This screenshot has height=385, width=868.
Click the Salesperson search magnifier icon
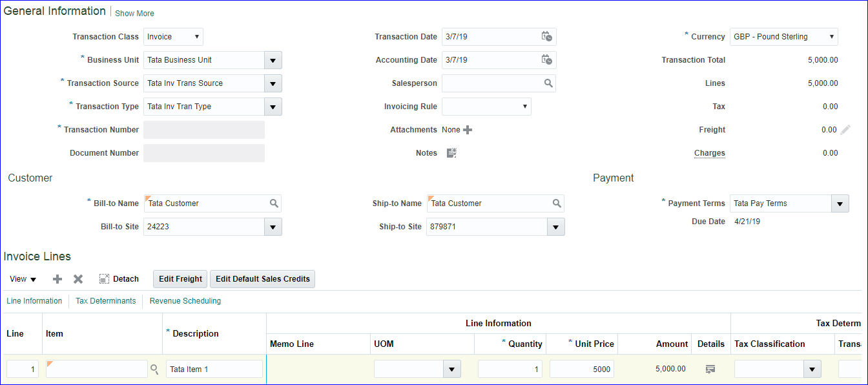[548, 83]
